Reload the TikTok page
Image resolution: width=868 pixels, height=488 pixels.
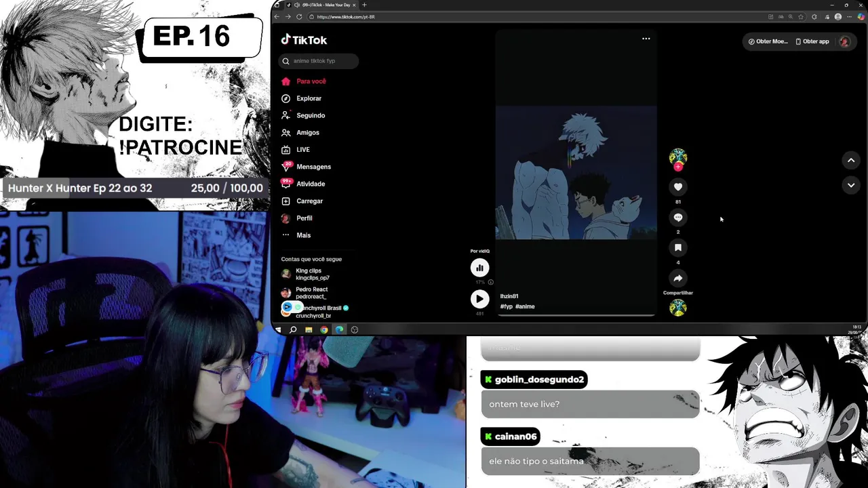coord(299,16)
